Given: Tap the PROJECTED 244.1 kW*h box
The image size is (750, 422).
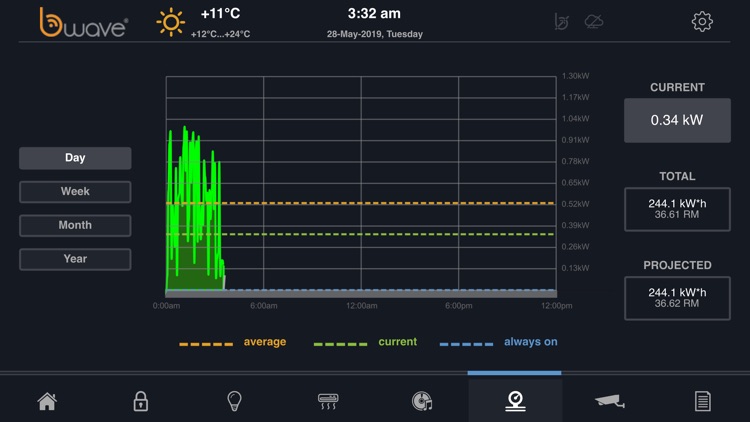Looking at the screenshot, I should coord(677,298).
